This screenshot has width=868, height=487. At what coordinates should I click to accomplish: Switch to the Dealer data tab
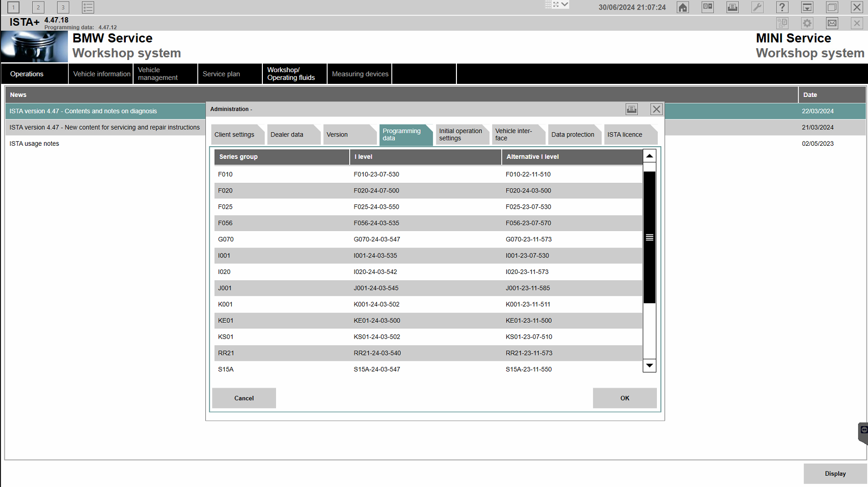294,135
